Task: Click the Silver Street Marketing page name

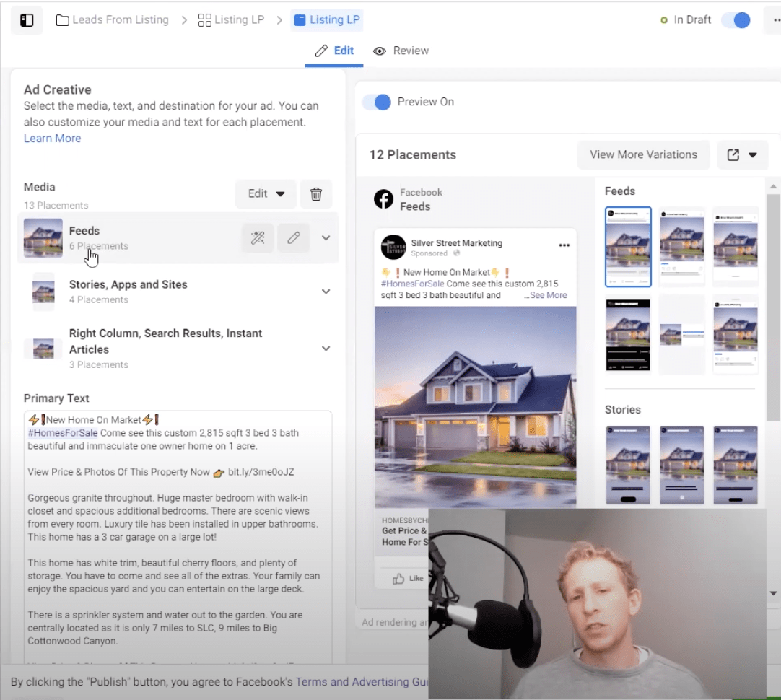Action: (457, 243)
